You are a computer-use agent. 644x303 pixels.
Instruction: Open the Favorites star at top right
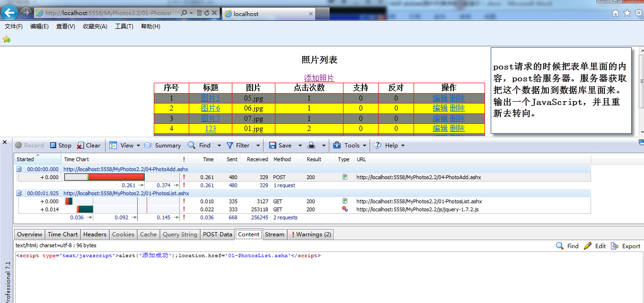pos(627,13)
